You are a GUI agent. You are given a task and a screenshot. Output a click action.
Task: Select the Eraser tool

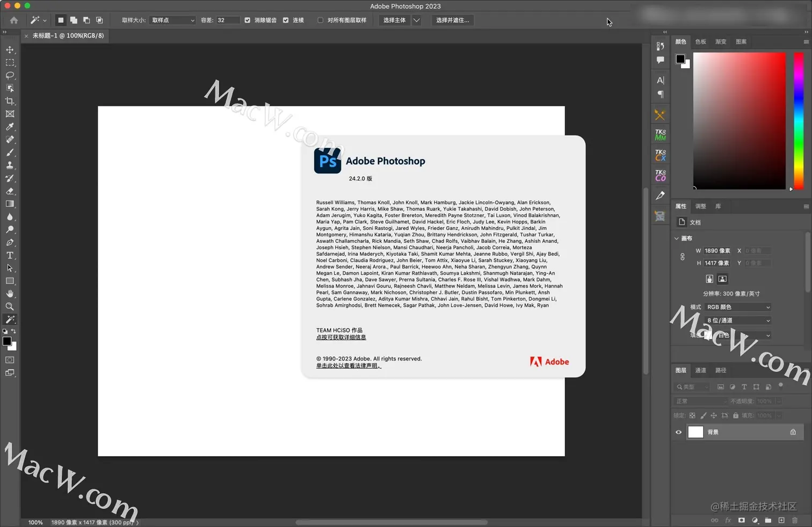click(10, 191)
